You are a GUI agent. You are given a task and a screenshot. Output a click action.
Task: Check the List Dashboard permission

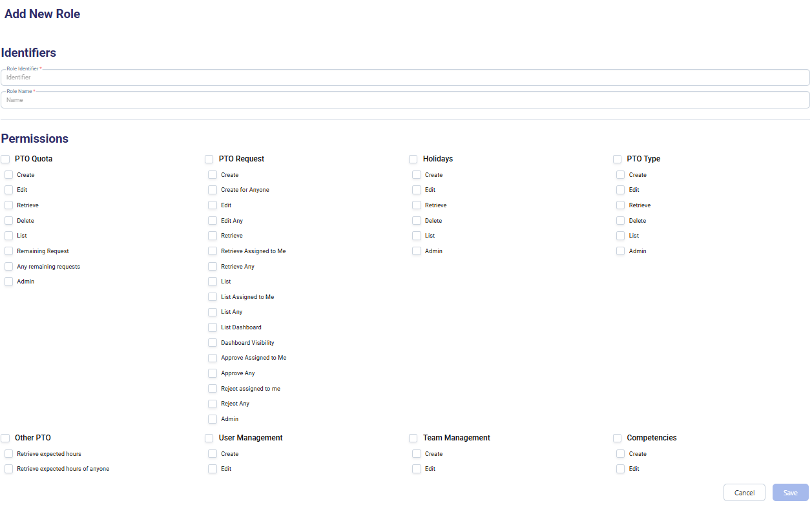[213, 327]
